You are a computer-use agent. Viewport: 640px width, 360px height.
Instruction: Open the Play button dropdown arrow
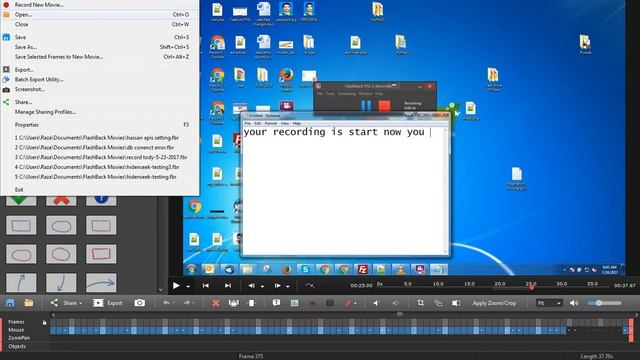pyautogui.click(x=188, y=287)
